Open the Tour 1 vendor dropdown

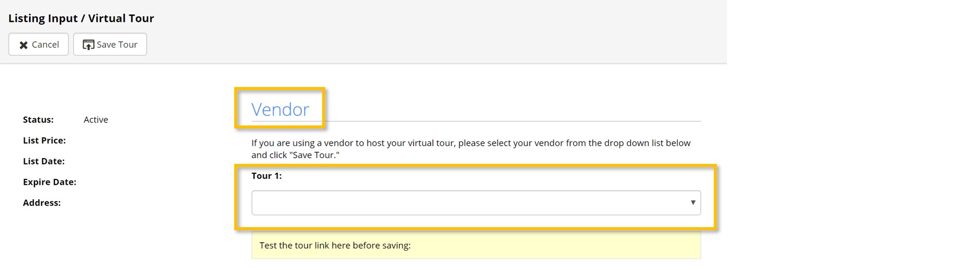pyautogui.click(x=475, y=202)
